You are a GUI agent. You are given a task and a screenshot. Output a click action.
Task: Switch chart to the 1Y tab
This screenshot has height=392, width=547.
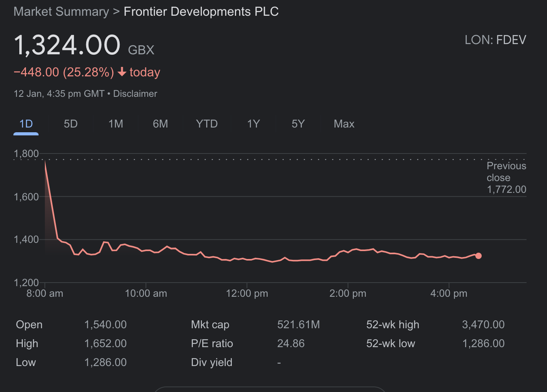(x=253, y=124)
